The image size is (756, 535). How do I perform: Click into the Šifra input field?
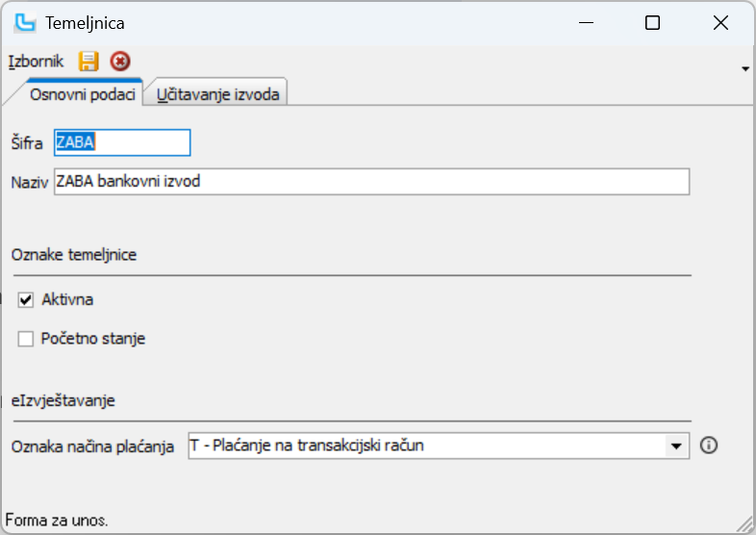pos(122,142)
